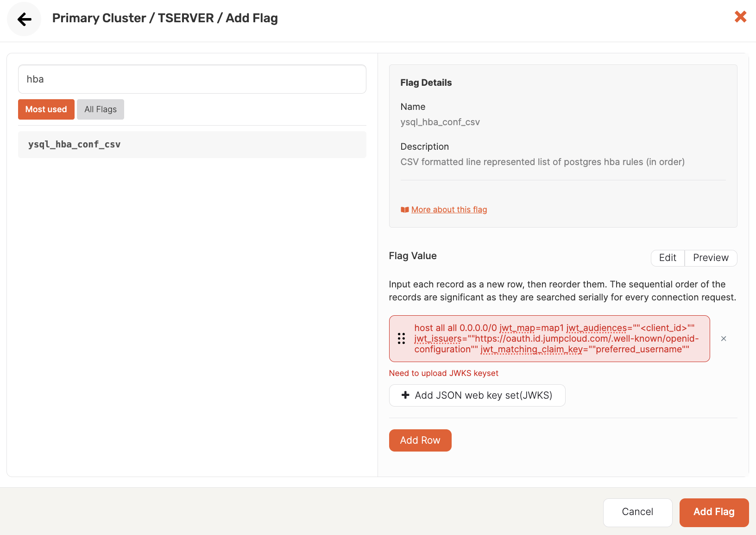Click the plus icon on the JWKS button

[x=405, y=395]
